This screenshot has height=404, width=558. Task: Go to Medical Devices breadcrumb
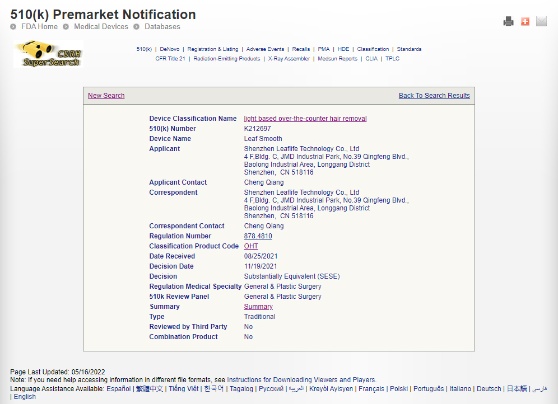pyautogui.click(x=101, y=27)
